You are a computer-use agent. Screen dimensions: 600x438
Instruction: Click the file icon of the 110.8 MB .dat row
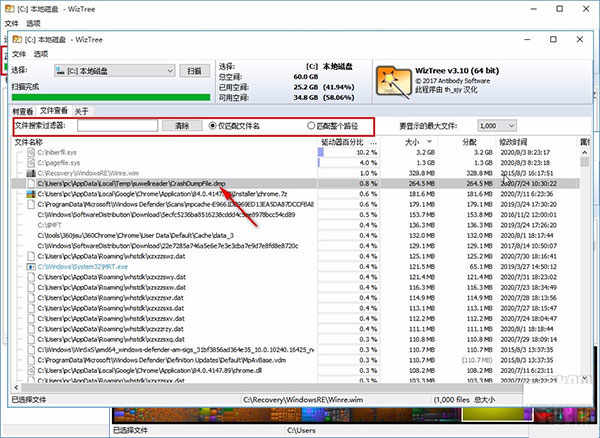[31, 339]
